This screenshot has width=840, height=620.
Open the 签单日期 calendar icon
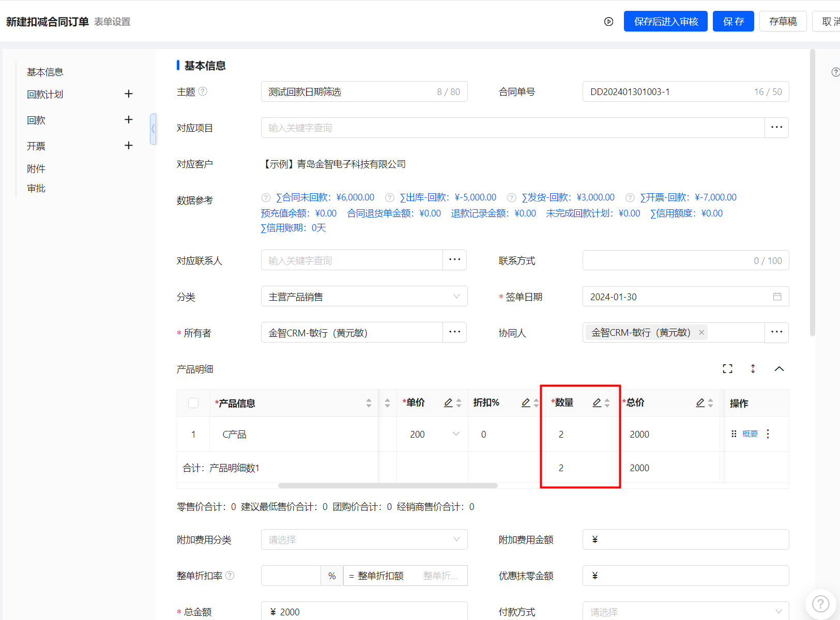click(777, 296)
